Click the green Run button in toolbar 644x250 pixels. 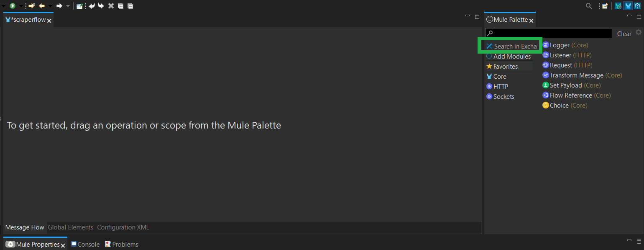point(13,6)
